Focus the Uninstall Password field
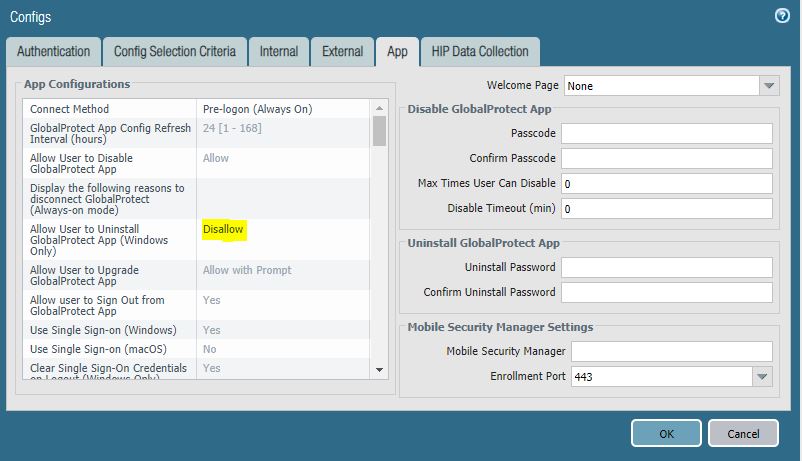 667,268
